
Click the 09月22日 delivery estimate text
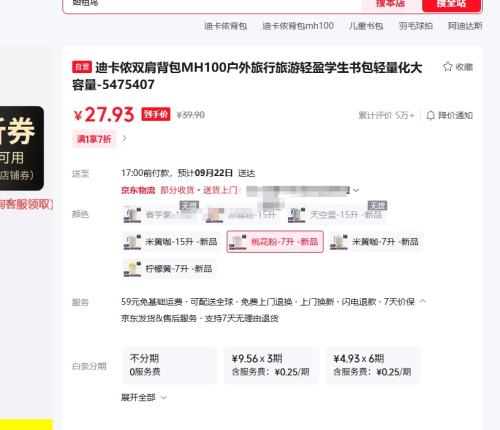214,173
